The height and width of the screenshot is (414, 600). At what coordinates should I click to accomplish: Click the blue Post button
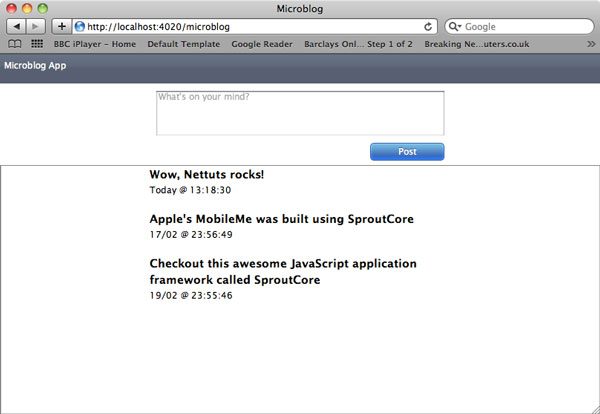click(407, 152)
